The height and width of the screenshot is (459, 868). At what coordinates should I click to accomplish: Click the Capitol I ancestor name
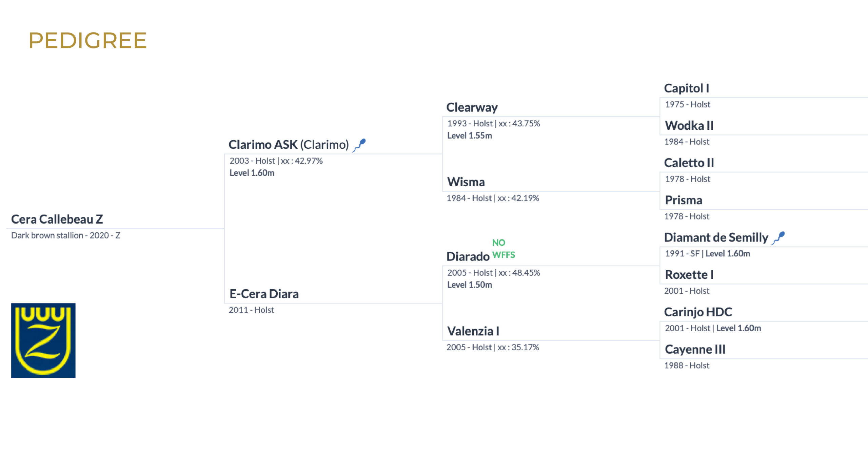pyautogui.click(x=686, y=88)
